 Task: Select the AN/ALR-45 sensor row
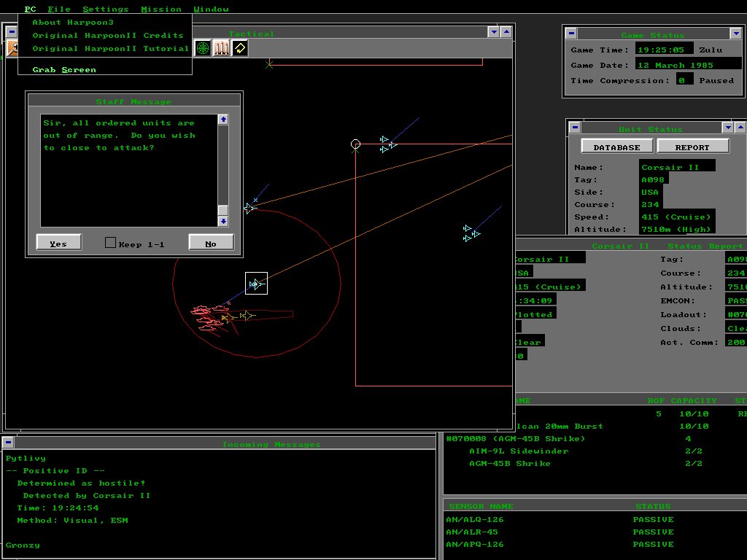(x=595, y=532)
